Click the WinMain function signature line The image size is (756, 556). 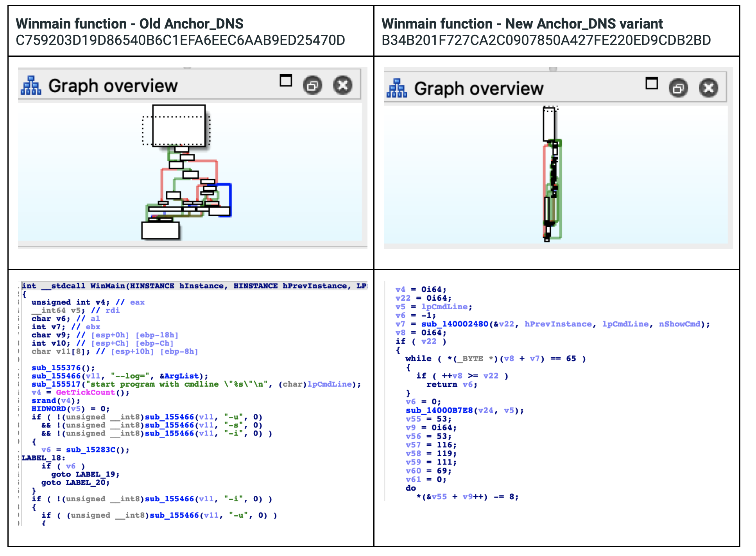pos(194,286)
